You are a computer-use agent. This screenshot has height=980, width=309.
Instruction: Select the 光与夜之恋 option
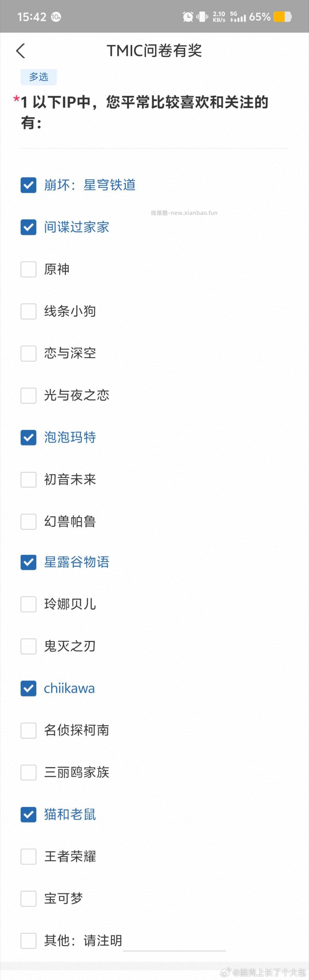(28, 396)
